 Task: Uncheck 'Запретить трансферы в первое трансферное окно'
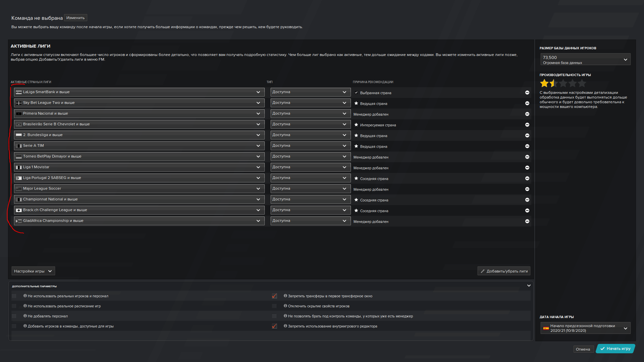[274, 296]
